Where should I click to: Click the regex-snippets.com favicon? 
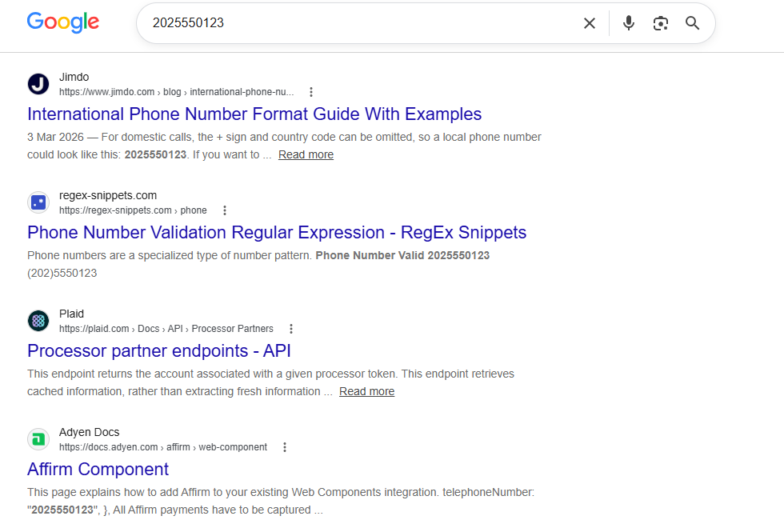(38, 202)
